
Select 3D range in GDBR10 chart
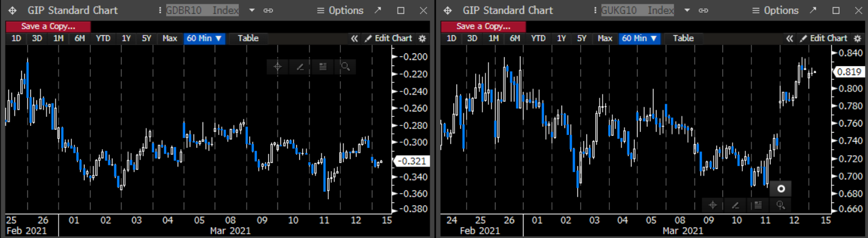pyautogui.click(x=37, y=38)
